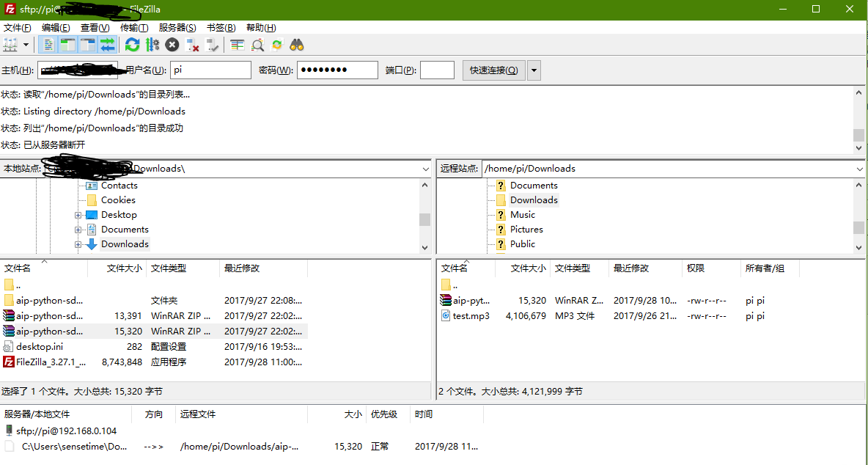Viewport: 868px width, 465px height.
Task: Select Cookies folder in the local tree
Action: (x=118, y=199)
